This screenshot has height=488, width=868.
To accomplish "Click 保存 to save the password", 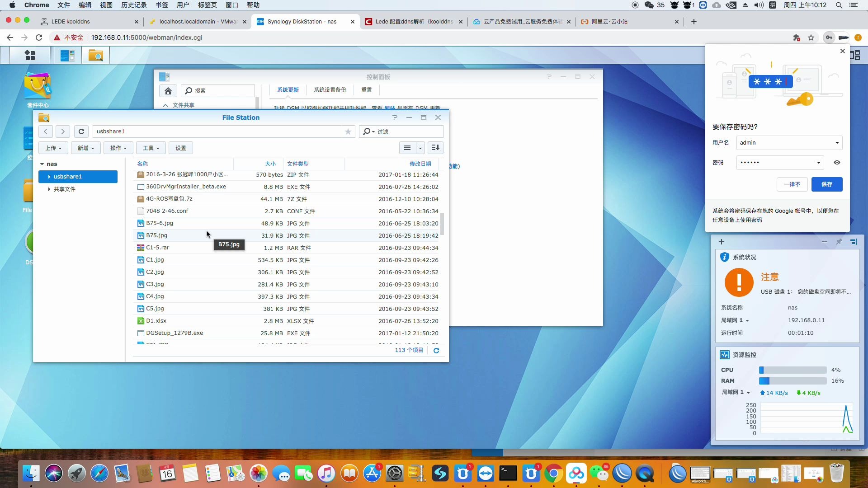I will pyautogui.click(x=827, y=184).
